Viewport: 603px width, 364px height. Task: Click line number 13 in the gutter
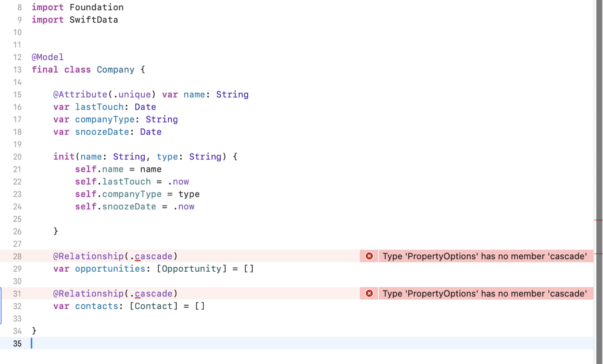17,70
